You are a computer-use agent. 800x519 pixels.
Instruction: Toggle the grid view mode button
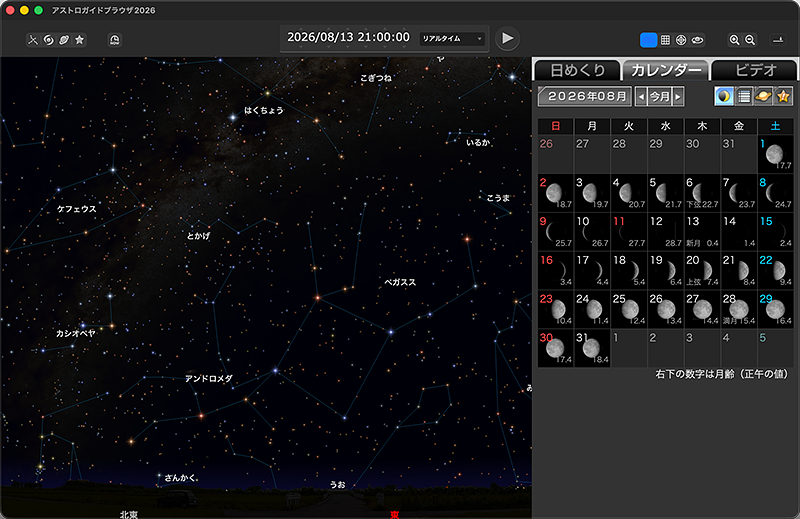pyautogui.click(x=665, y=40)
